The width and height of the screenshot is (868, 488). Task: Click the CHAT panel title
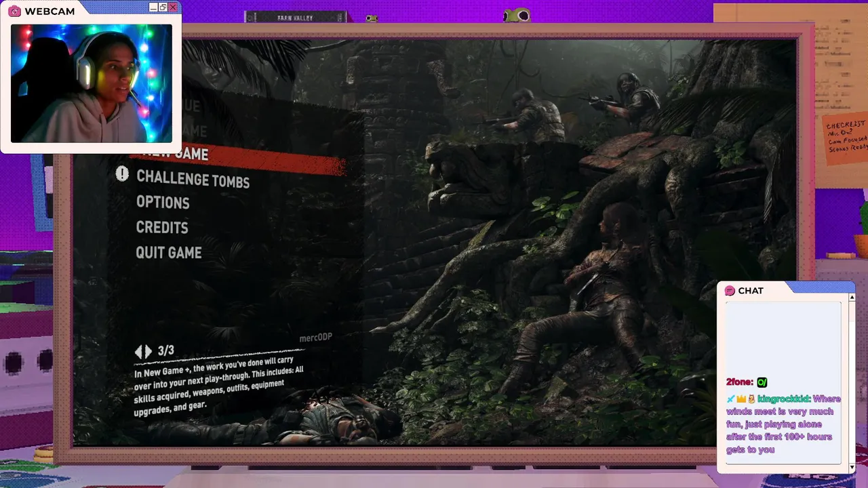point(751,291)
